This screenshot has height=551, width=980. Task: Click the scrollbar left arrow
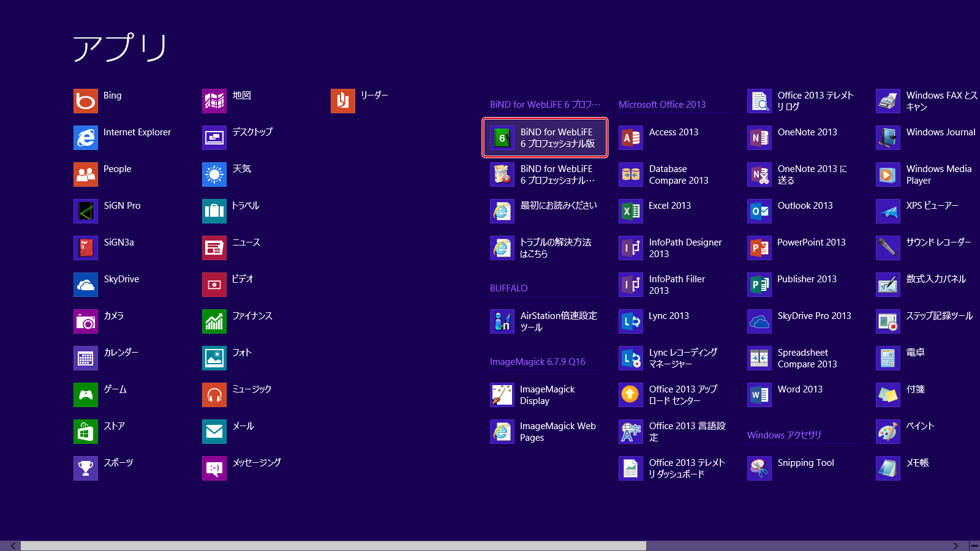pos(13,545)
